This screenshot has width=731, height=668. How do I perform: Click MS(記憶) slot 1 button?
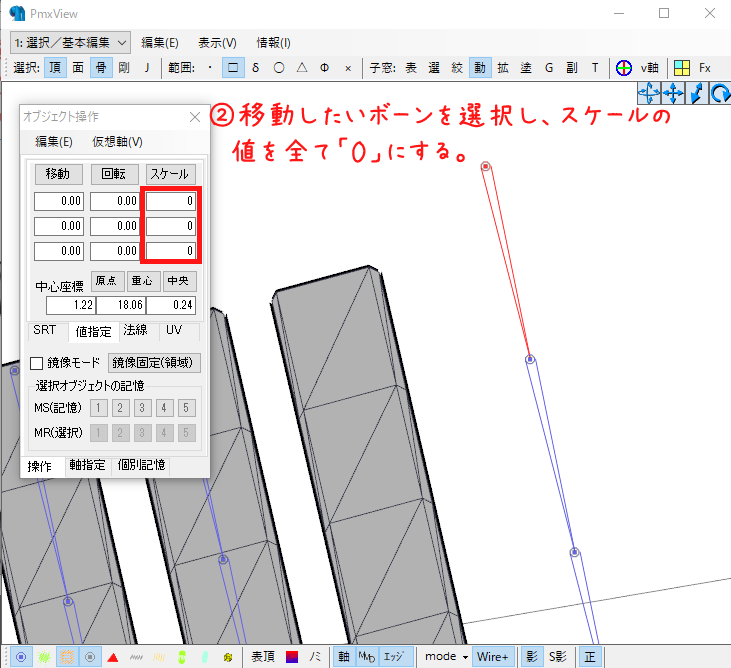coord(98,408)
